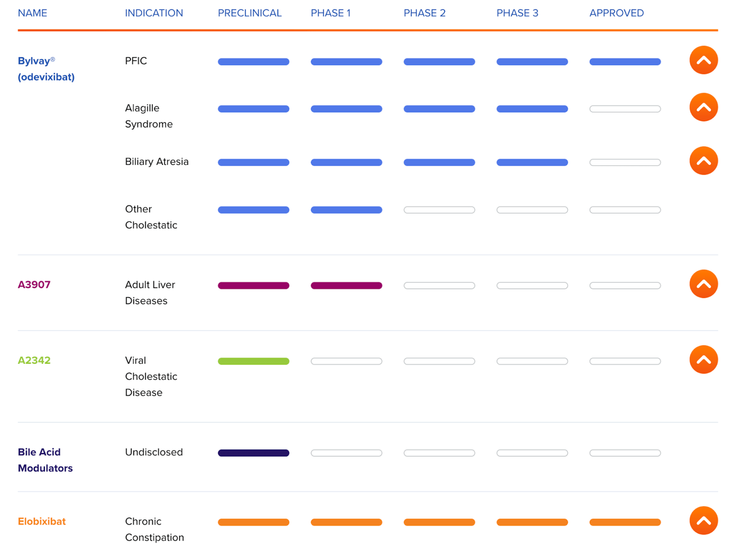Click the APPROVED column header

click(x=617, y=13)
